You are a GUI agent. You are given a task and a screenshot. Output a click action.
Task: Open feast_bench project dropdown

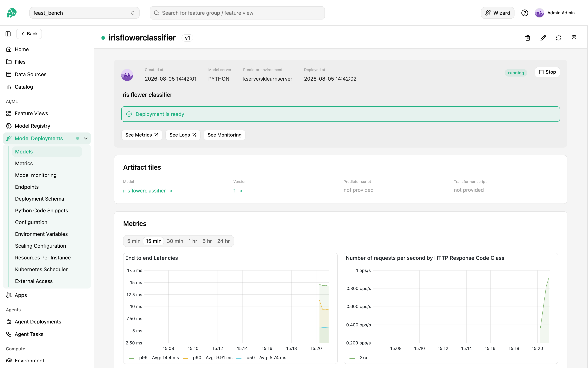click(x=84, y=13)
